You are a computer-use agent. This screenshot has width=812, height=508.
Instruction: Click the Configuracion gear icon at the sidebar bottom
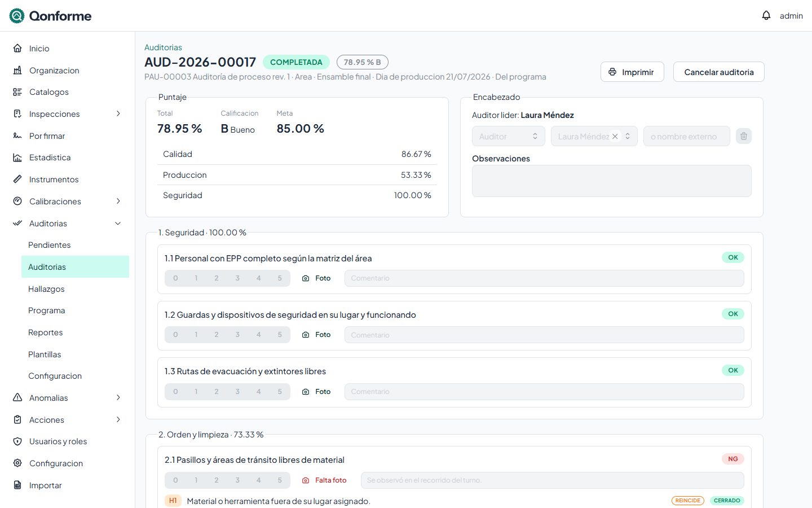[17, 463]
